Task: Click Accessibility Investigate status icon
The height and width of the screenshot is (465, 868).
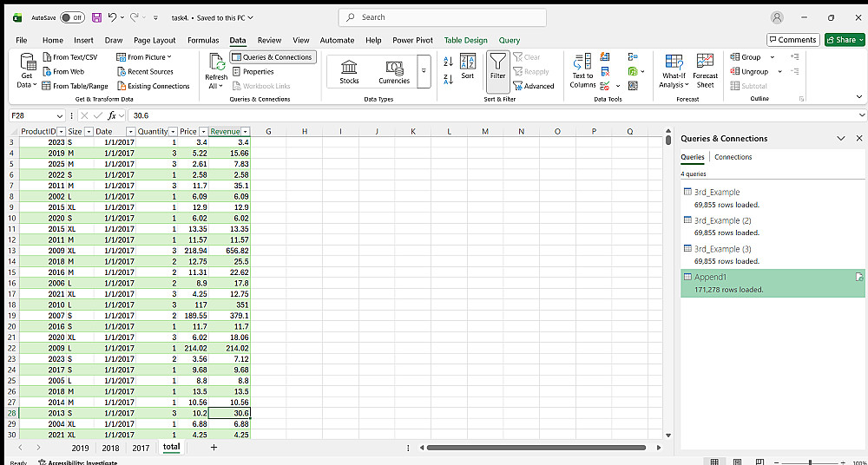Action: point(42,462)
